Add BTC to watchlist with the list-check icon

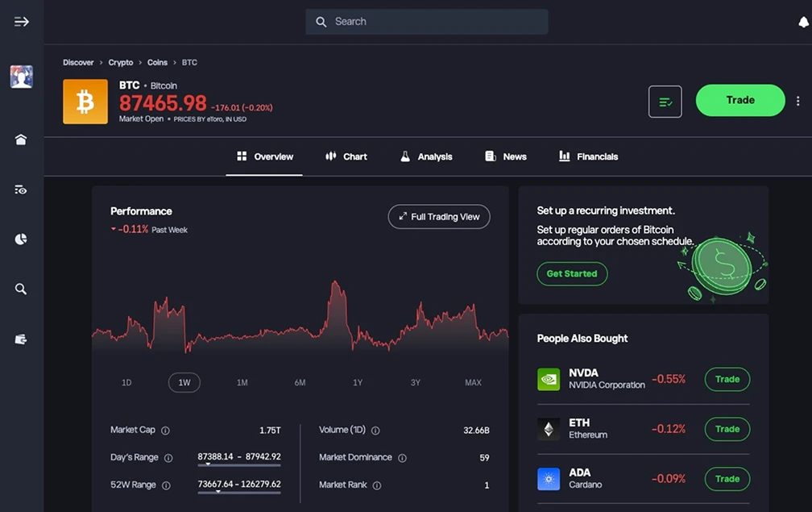coord(665,100)
